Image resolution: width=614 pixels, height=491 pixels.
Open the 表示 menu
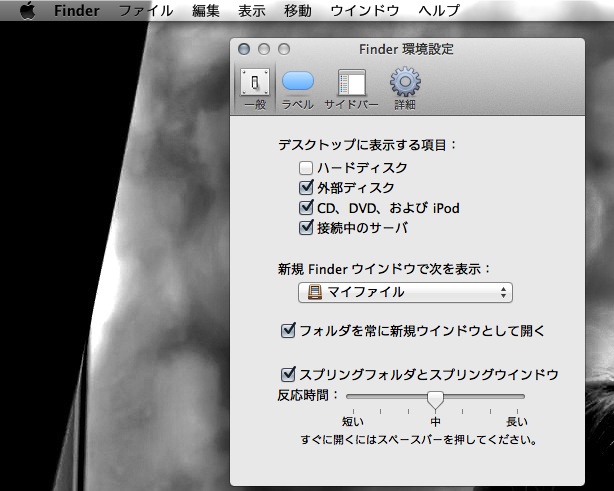click(252, 11)
